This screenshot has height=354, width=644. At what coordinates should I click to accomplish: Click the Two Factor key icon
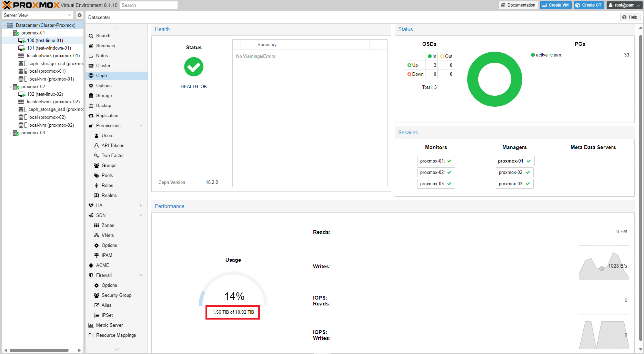97,156
